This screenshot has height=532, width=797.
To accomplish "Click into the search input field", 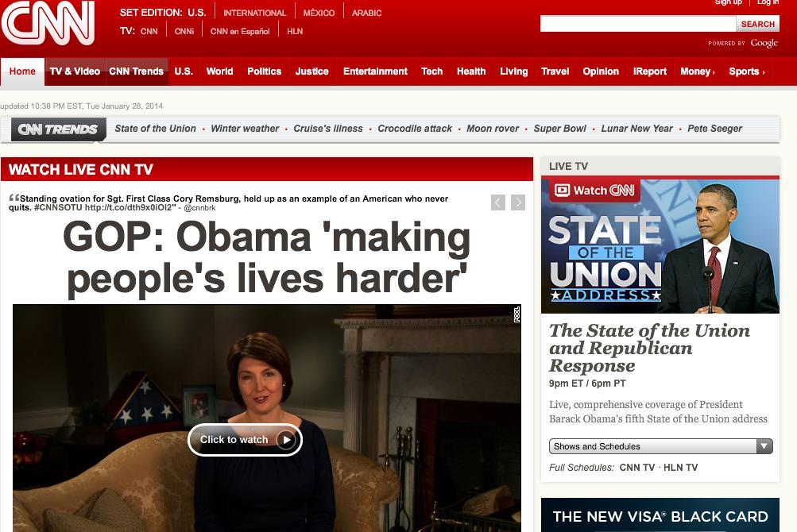I will click(x=638, y=24).
